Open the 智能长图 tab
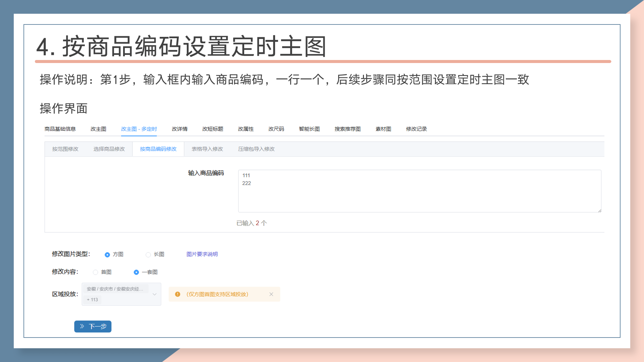 (x=309, y=129)
